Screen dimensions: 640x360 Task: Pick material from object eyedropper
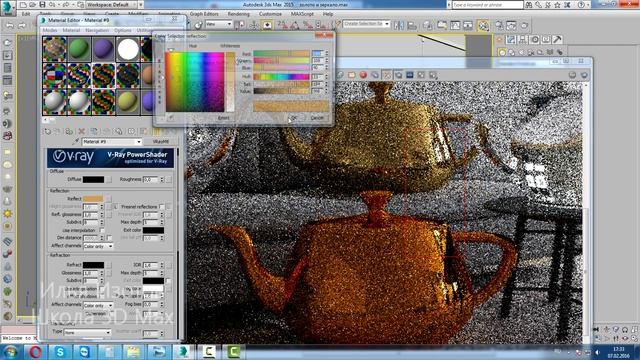coord(76,142)
